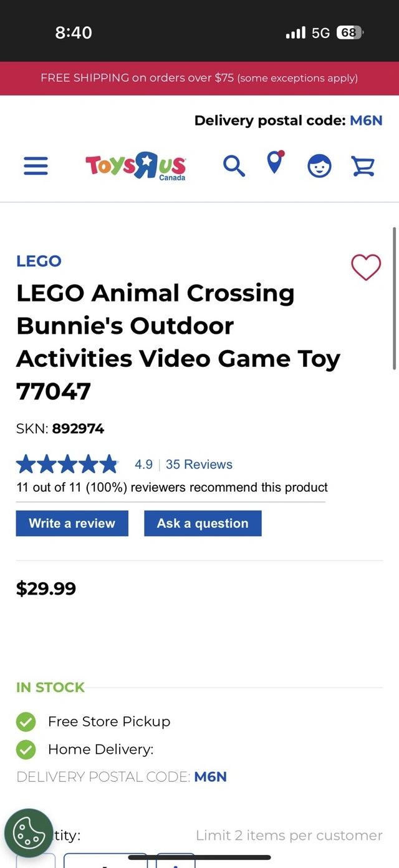Viewport: 399px width, 868px height.
Task: Click the 35 Reviews link
Action: (199, 464)
